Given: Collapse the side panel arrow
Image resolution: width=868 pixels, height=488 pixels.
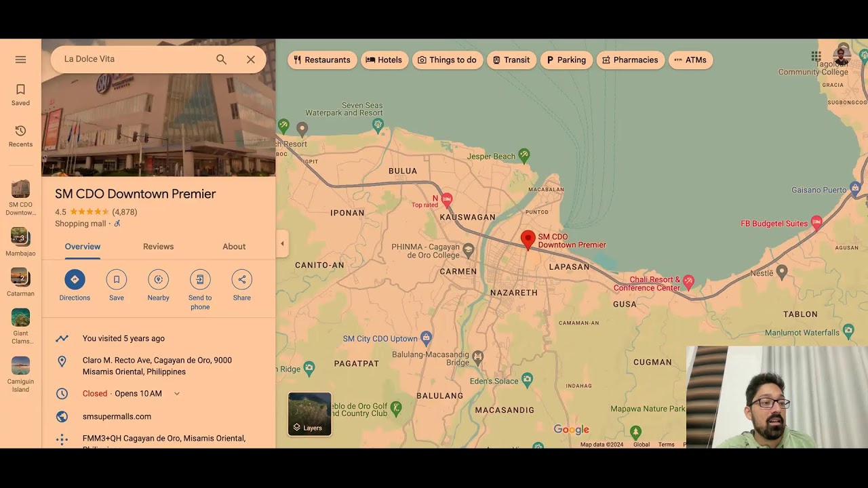Looking at the screenshot, I should click(x=282, y=244).
